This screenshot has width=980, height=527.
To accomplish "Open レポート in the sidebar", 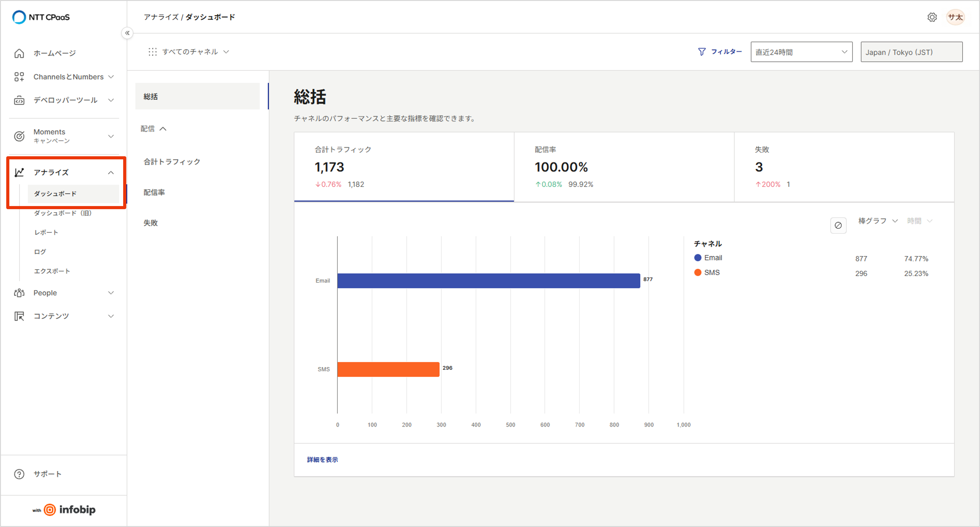I will (x=46, y=232).
